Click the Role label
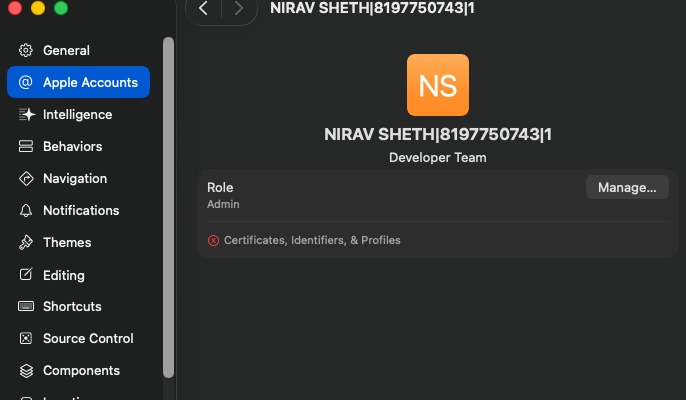Viewport: 686px width, 400px height. [220, 187]
